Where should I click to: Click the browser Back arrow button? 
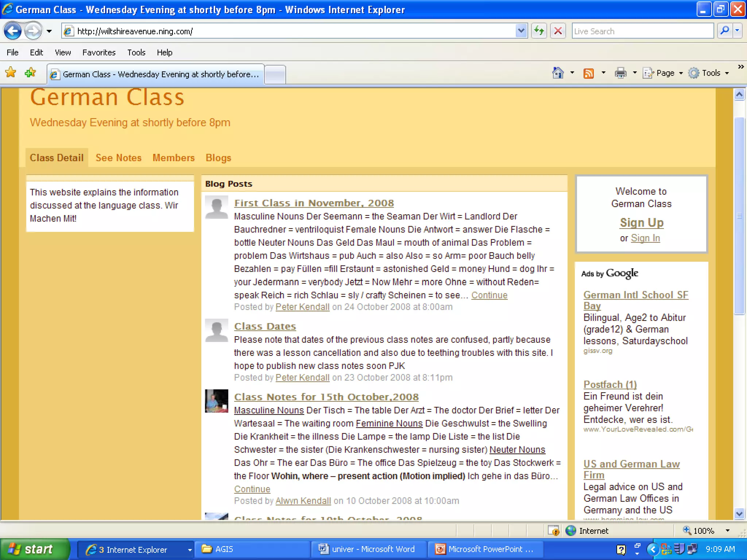click(x=13, y=31)
